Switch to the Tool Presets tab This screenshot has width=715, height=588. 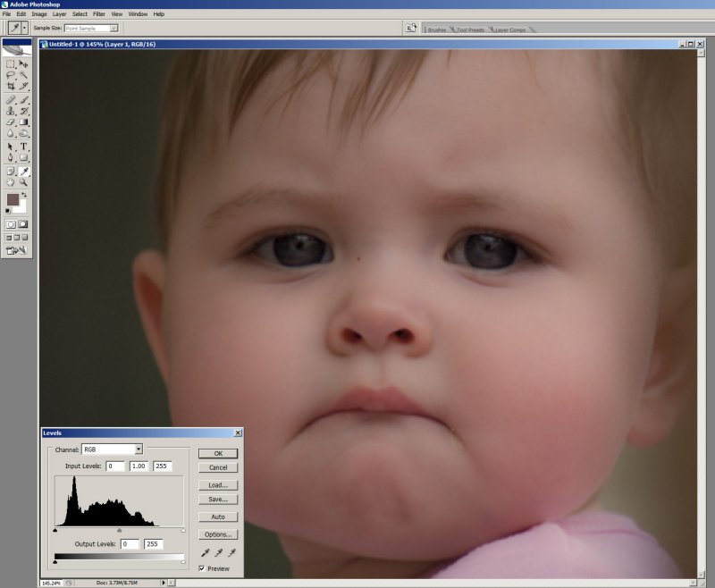pos(470,29)
